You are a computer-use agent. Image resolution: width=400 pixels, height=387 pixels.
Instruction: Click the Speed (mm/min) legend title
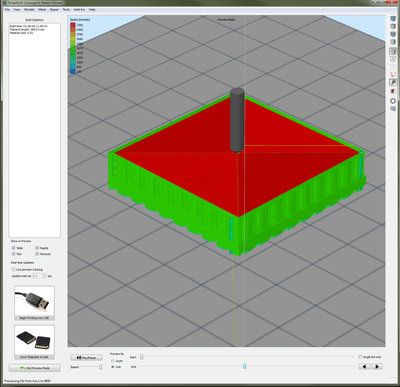point(80,20)
